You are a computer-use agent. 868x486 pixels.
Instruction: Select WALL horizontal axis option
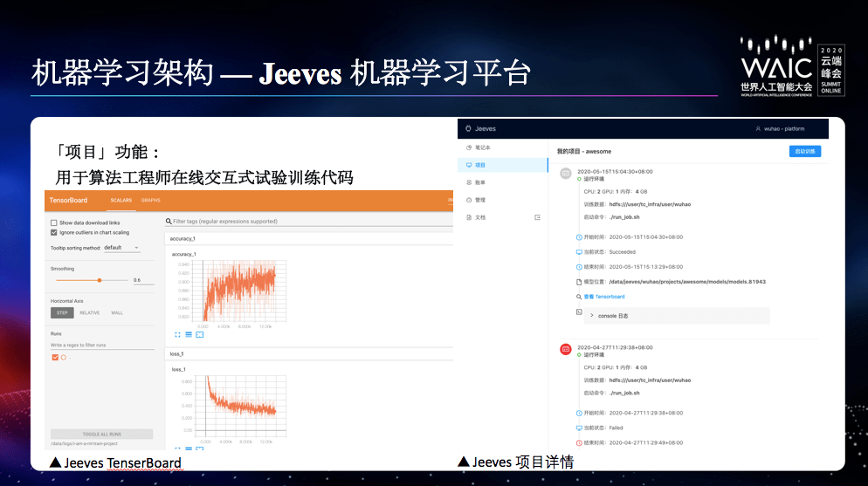coord(117,313)
